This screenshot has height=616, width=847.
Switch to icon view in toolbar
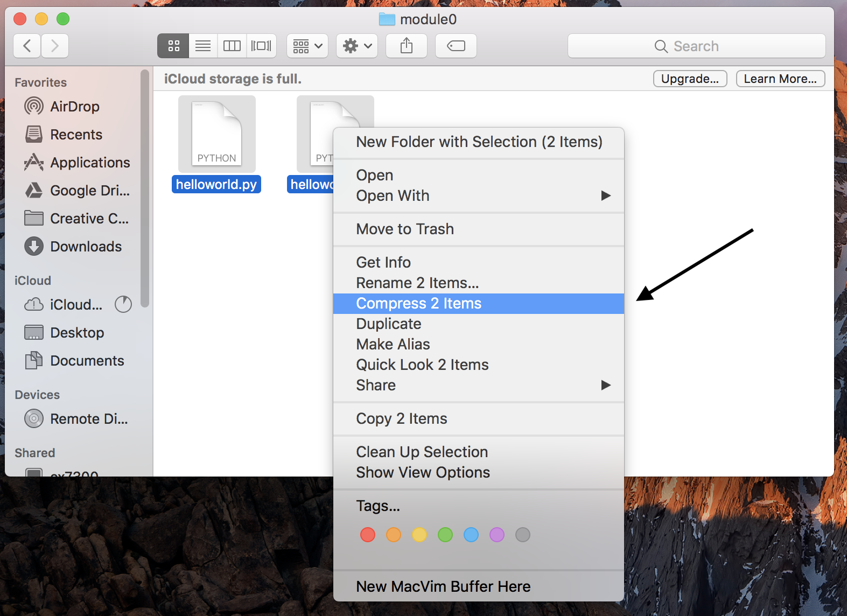(173, 46)
